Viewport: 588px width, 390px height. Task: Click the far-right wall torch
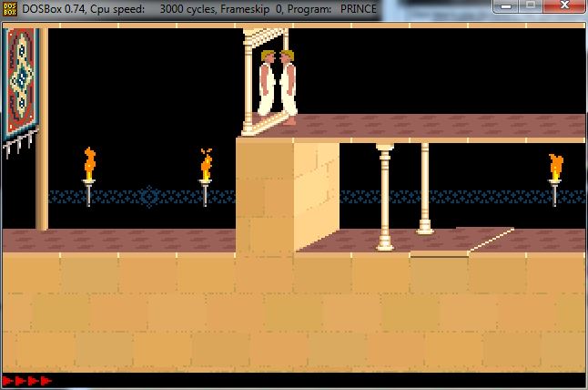[x=555, y=180]
